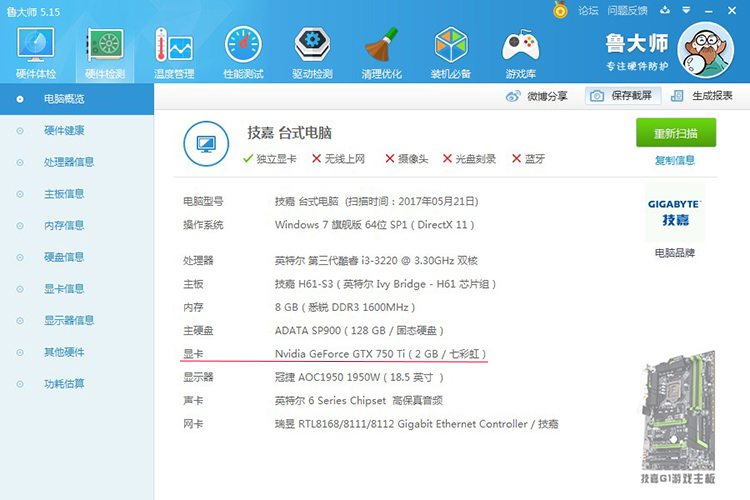750x500 pixels.
Task: Click the motherboard image thumbnail
Action: click(x=678, y=410)
